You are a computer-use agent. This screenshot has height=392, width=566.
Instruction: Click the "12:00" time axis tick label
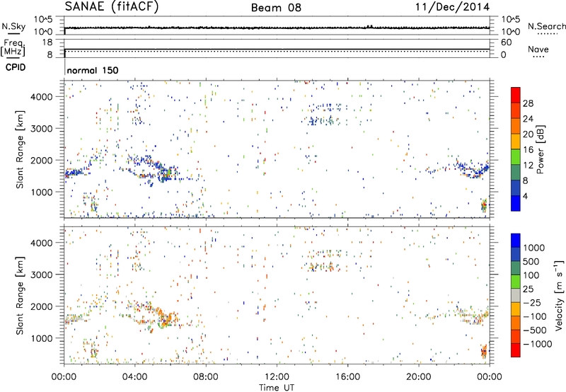click(277, 377)
